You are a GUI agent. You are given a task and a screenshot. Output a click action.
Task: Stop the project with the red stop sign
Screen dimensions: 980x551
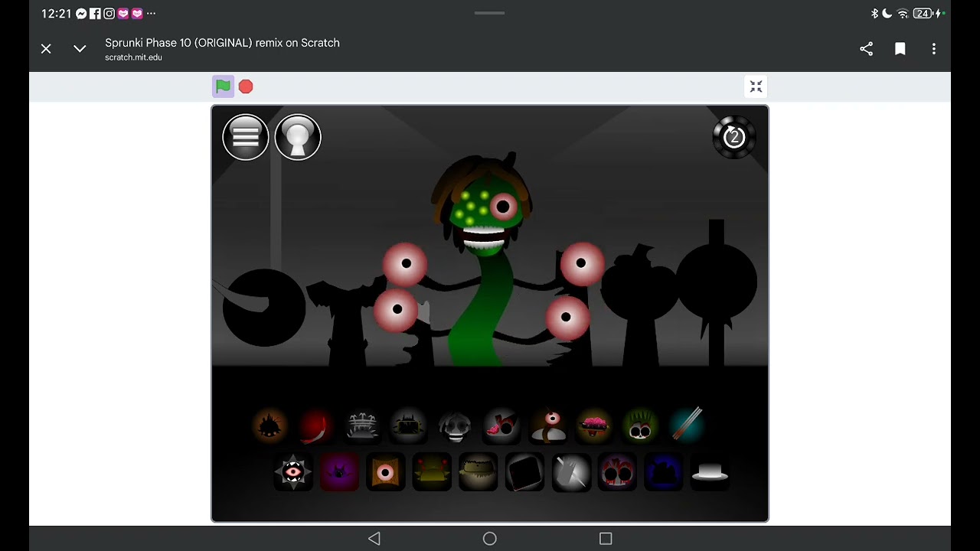pos(246,86)
